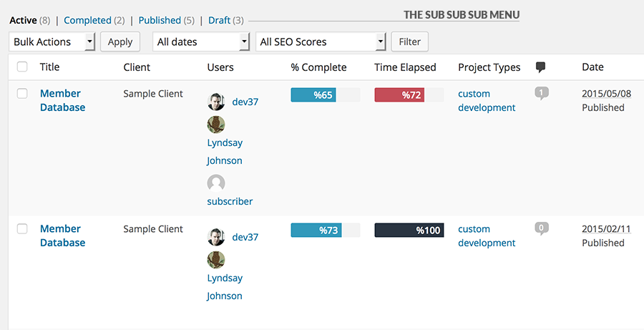Check the second Member Database row checkbox

pos(22,229)
